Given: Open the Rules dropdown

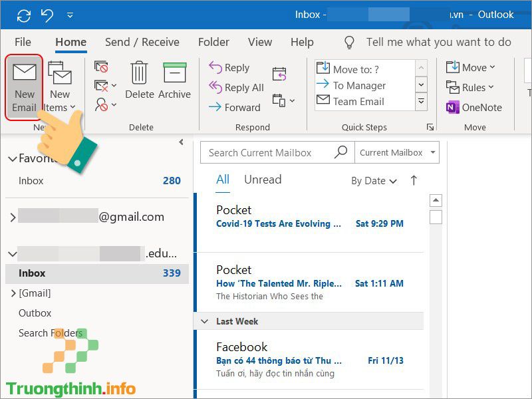Looking at the screenshot, I should tap(469, 88).
